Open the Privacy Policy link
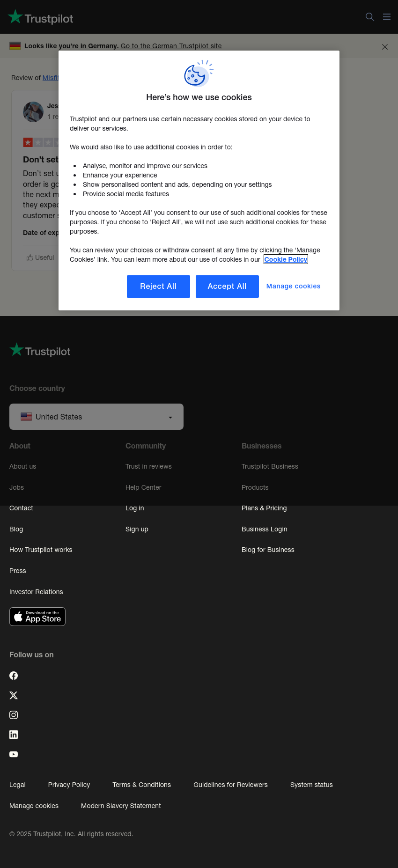398x868 pixels. click(x=69, y=785)
